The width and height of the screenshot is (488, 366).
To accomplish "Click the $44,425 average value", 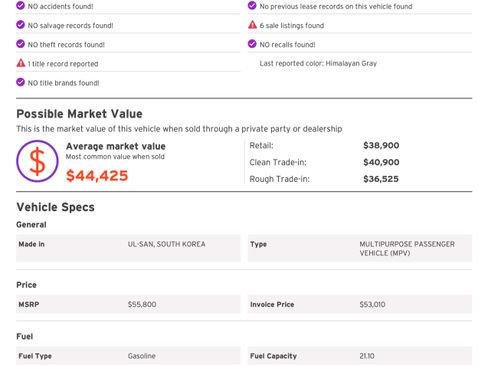I will pos(97,176).
